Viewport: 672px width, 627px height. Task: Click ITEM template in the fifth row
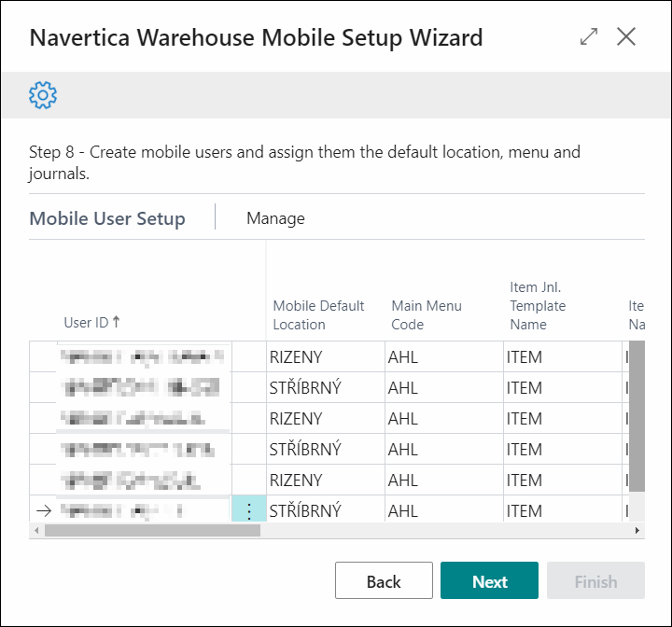[x=563, y=480]
